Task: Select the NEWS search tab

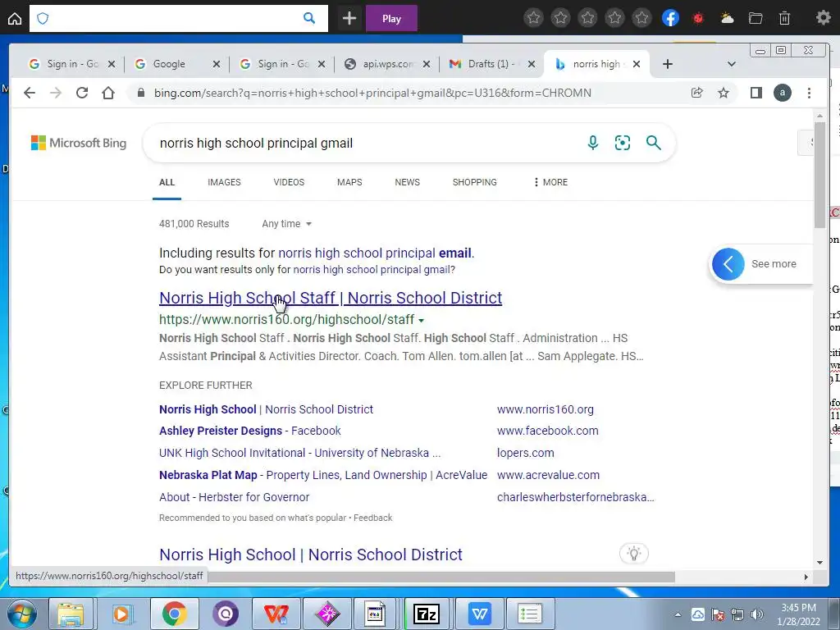Action: point(407,182)
